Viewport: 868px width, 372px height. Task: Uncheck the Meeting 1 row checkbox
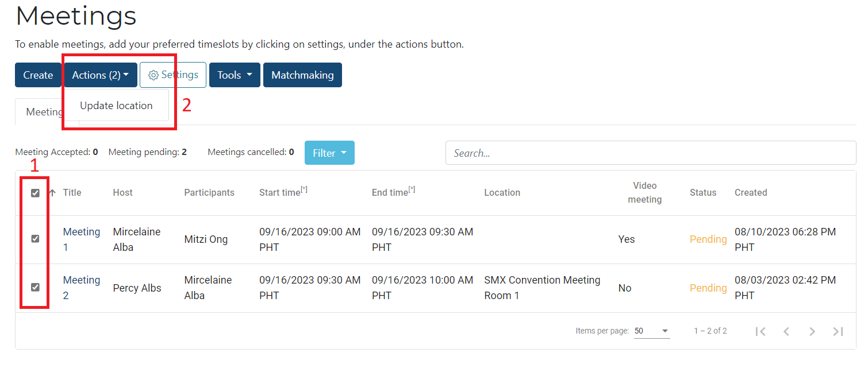35,239
